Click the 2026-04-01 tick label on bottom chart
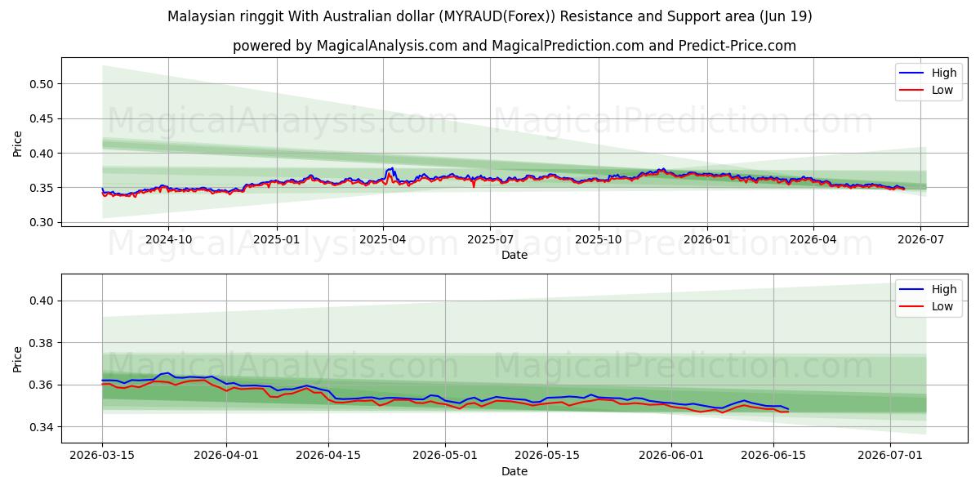980x490 pixels. point(227,456)
